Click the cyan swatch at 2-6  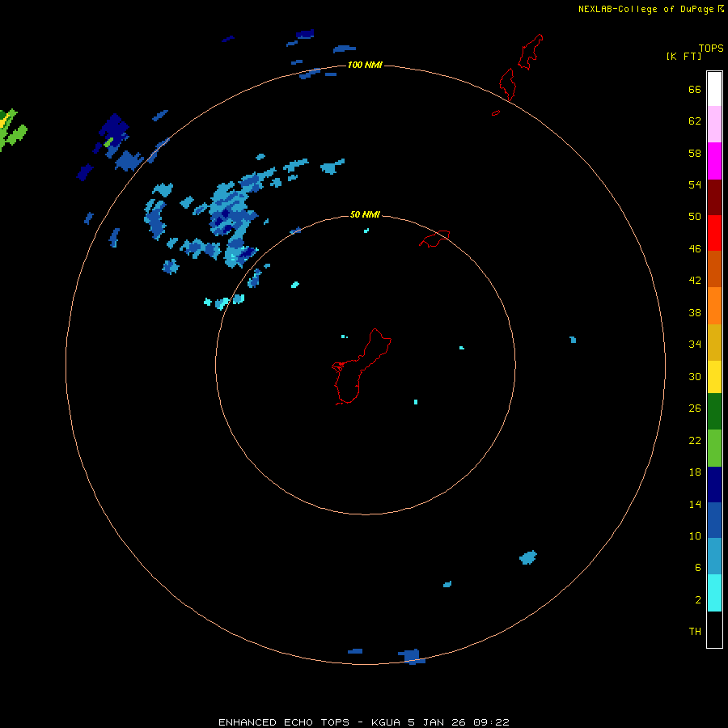tap(714, 593)
